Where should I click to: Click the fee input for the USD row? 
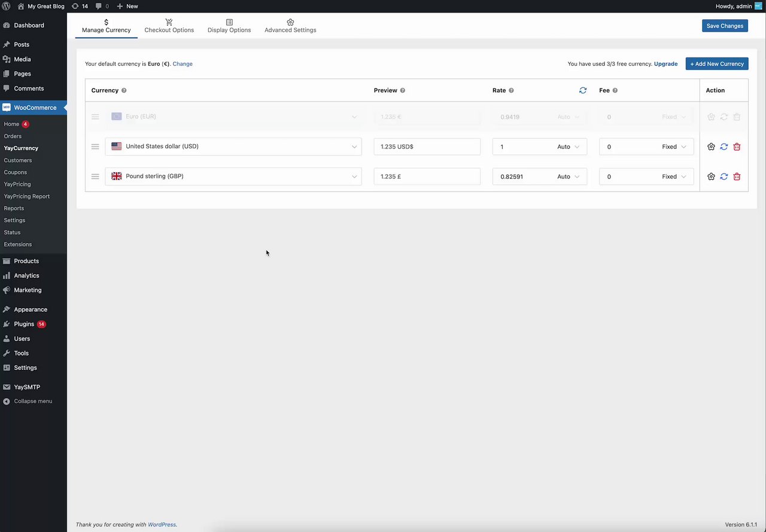point(628,147)
